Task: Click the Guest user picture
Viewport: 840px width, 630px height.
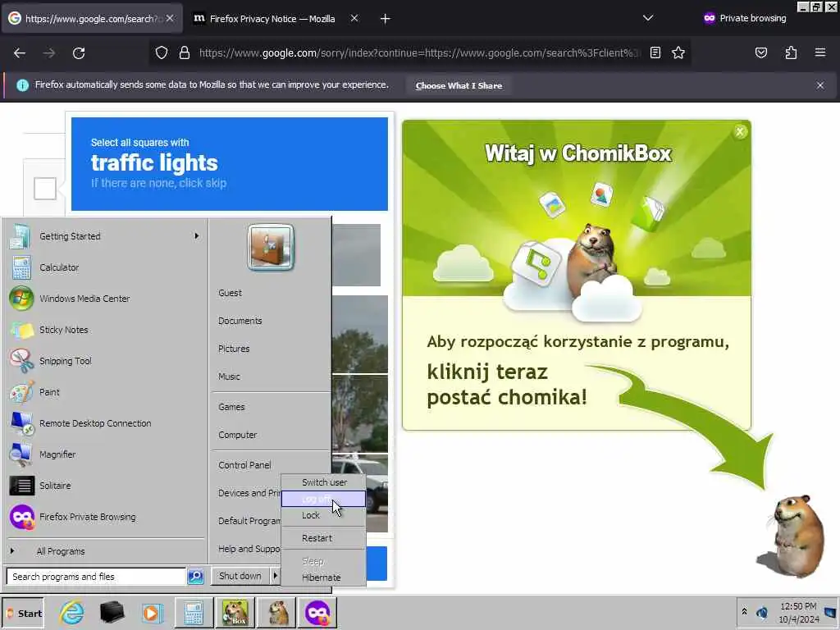Action: click(x=271, y=247)
